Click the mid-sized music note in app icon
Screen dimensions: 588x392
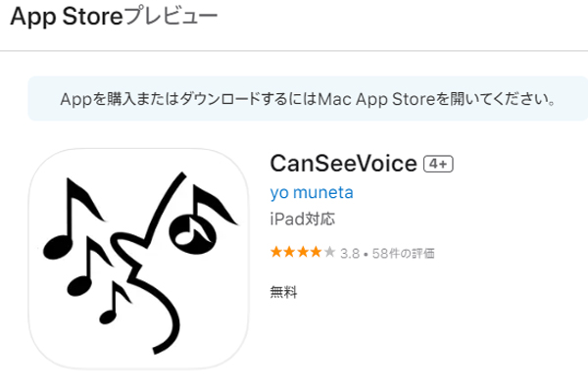(x=89, y=266)
